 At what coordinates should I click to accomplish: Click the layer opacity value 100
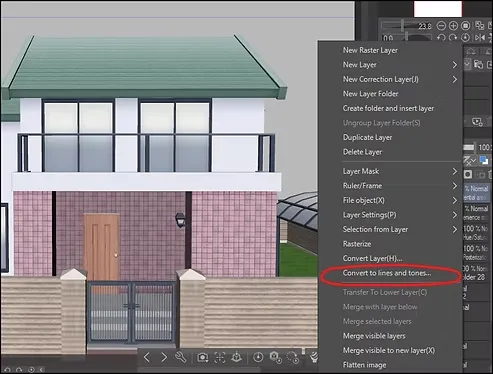(484, 147)
